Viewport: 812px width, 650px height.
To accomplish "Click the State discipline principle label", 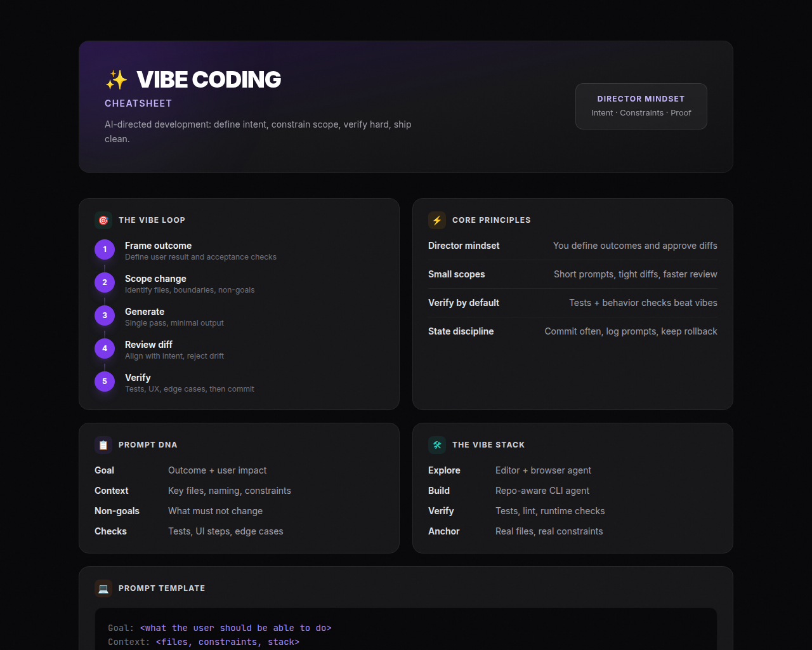I will point(461,331).
